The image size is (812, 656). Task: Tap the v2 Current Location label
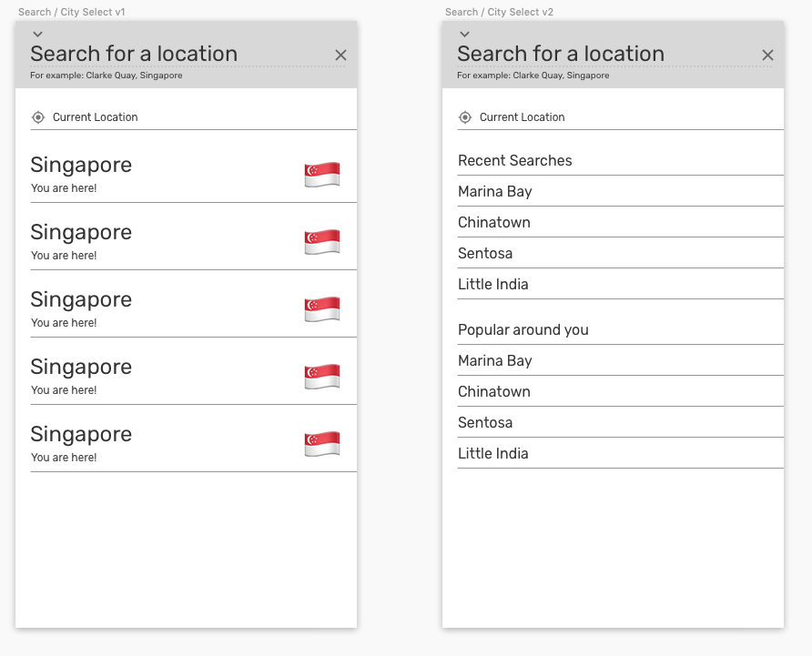[522, 117]
